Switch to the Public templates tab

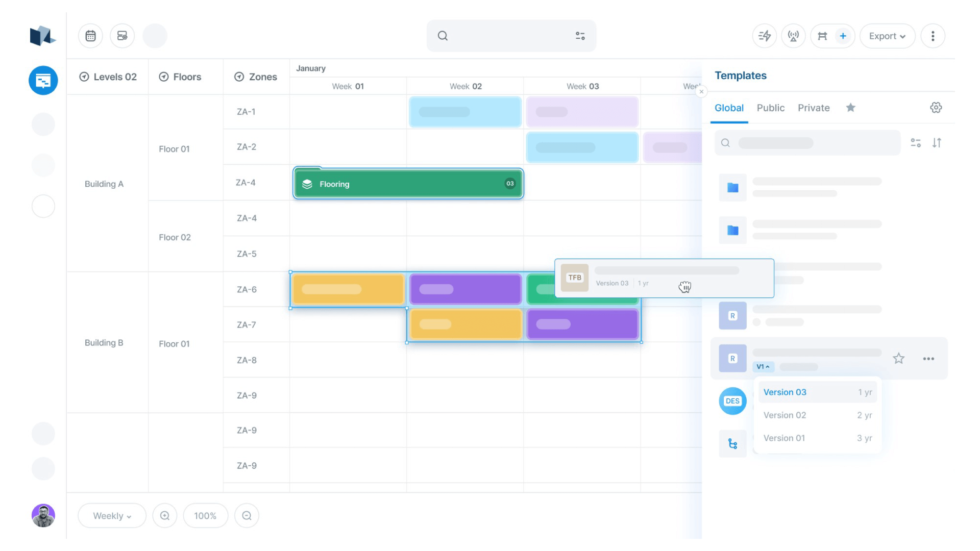tap(771, 108)
